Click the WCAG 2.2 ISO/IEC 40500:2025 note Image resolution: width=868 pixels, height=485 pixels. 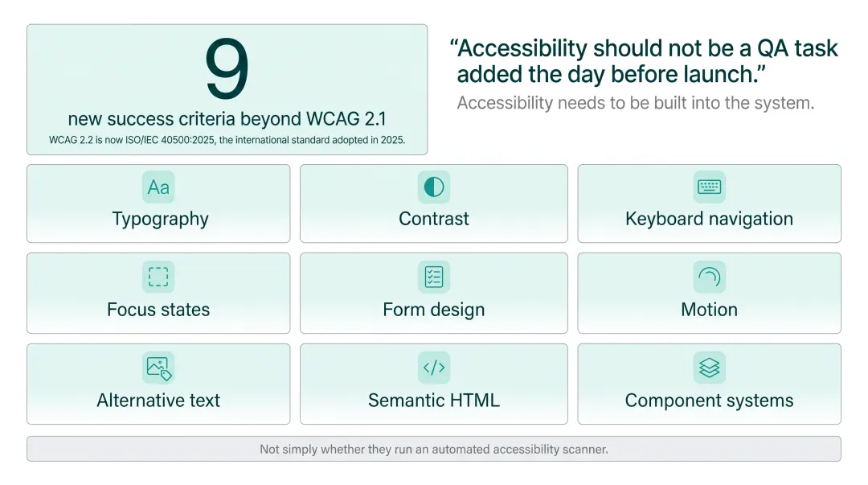(x=227, y=140)
